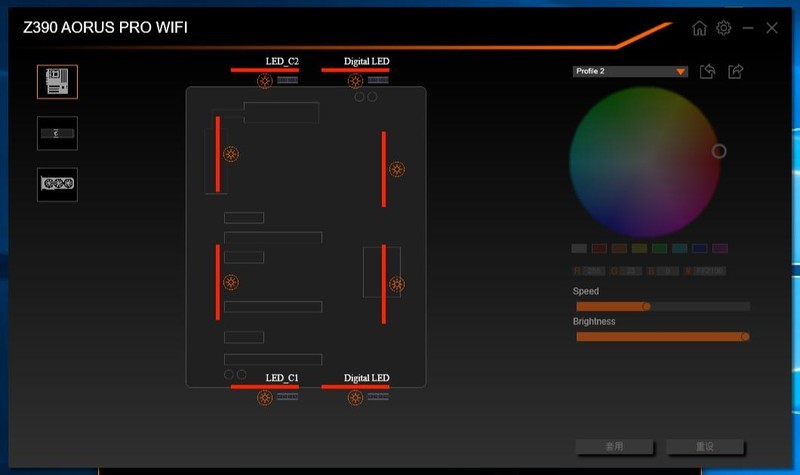Pick the blue color swatch
Viewport: 800px width, 475px height.
click(699, 248)
